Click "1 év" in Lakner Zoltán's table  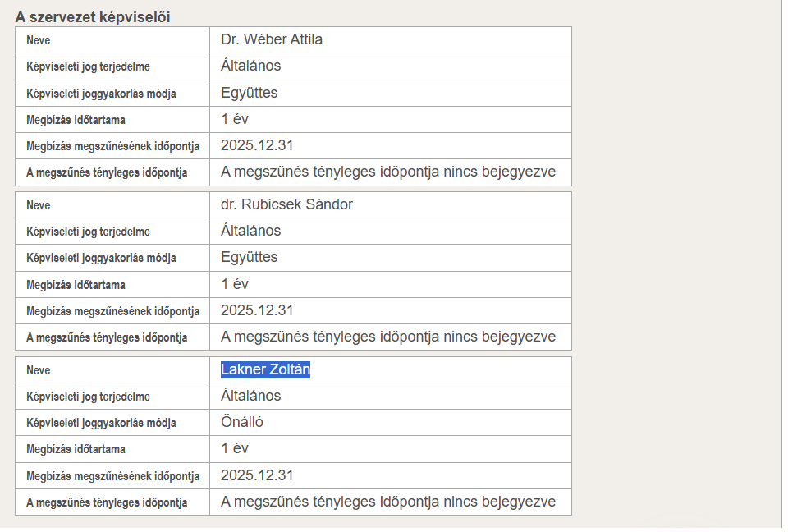(x=235, y=448)
